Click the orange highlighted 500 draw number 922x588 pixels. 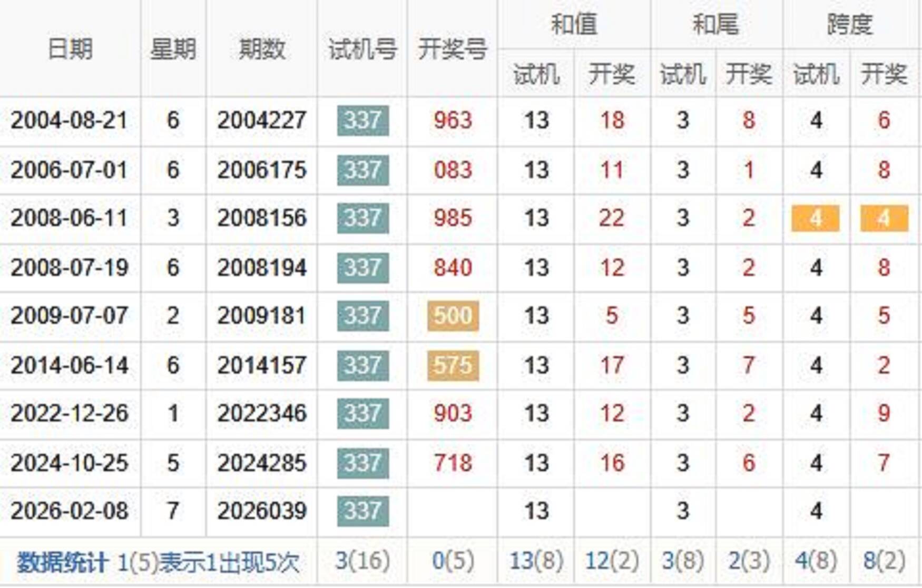click(x=453, y=316)
